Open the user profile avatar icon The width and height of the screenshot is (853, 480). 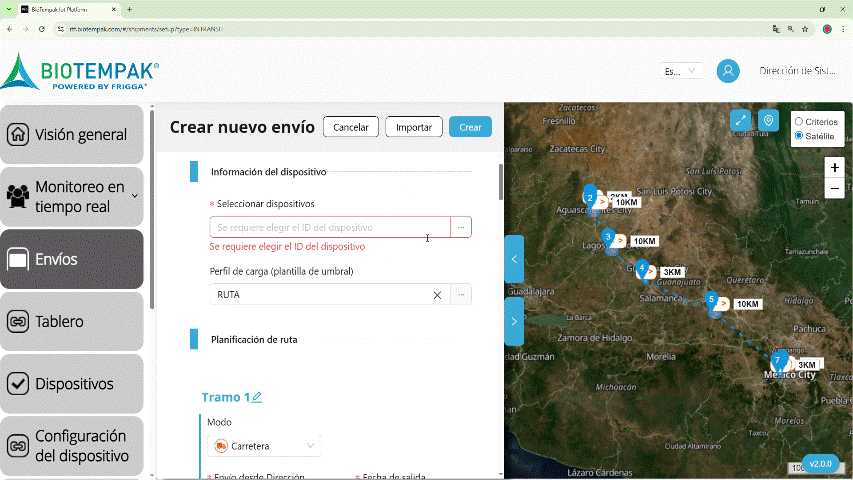point(728,71)
